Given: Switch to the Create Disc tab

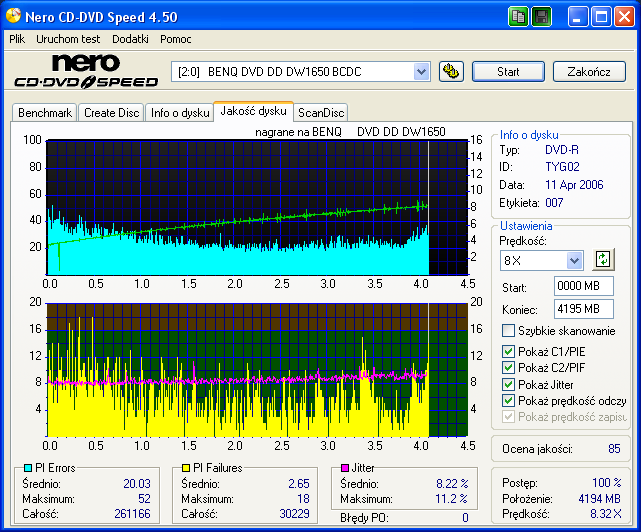Looking at the screenshot, I should pyautogui.click(x=112, y=113).
